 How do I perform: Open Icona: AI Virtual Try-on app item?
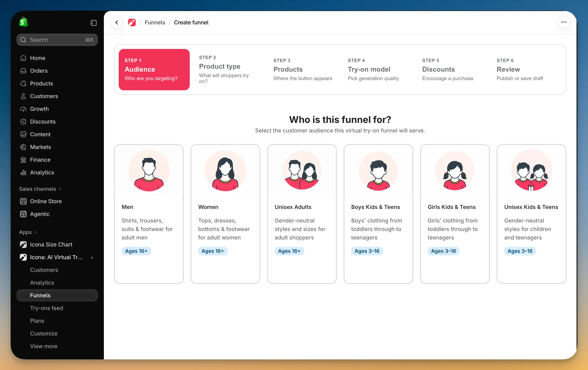[x=57, y=257]
